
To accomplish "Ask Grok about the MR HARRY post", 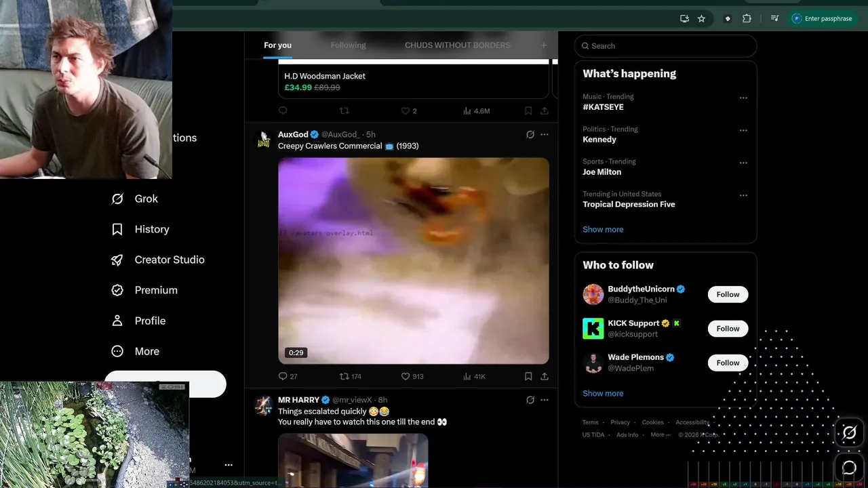I will (x=530, y=400).
